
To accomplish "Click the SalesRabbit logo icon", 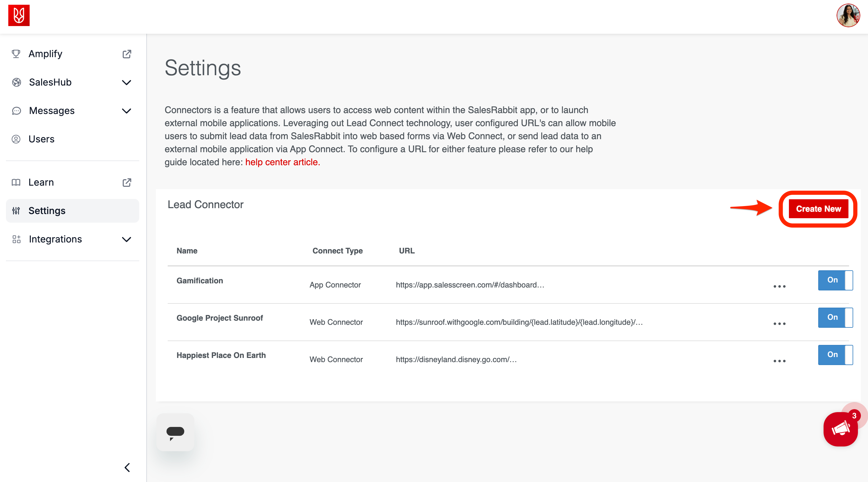I will click(19, 15).
